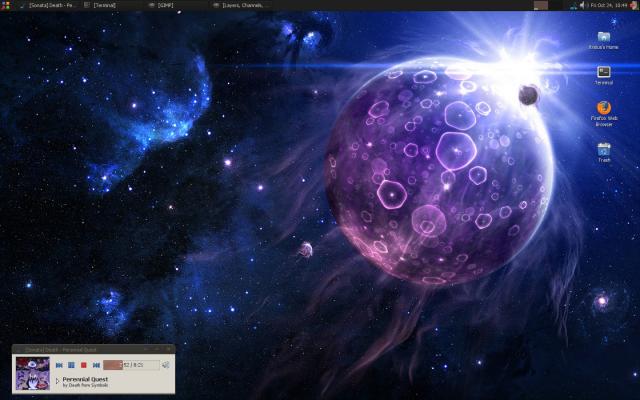This screenshot has height=400, width=640.
Task: Pause playback in the Sonata player
Action: point(71,365)
